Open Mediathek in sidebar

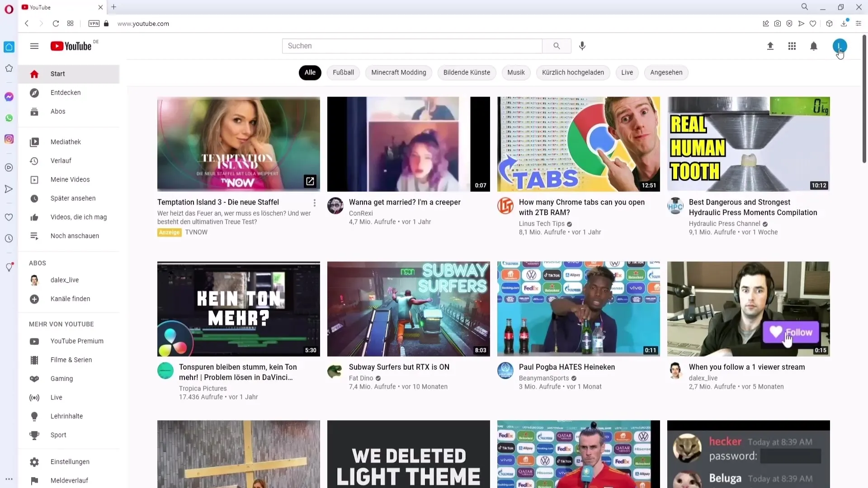point(69,142)
